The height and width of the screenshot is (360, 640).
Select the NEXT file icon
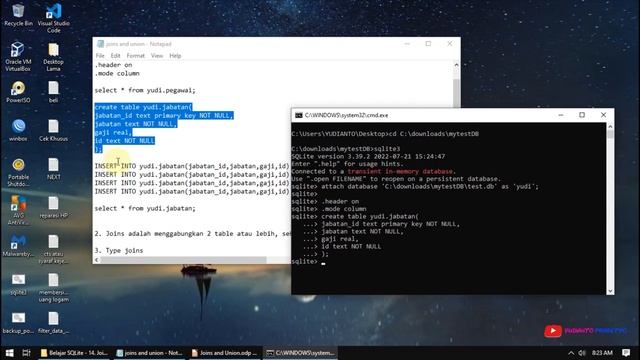point(53,169)
